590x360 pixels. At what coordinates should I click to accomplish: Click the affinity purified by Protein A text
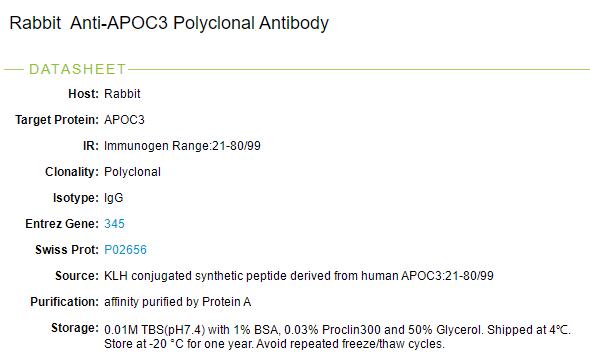[178, 302]
